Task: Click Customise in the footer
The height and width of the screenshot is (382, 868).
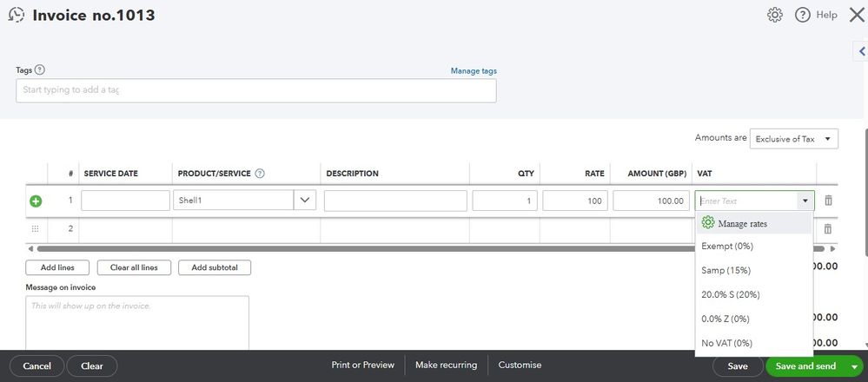Action: point(520,365)
